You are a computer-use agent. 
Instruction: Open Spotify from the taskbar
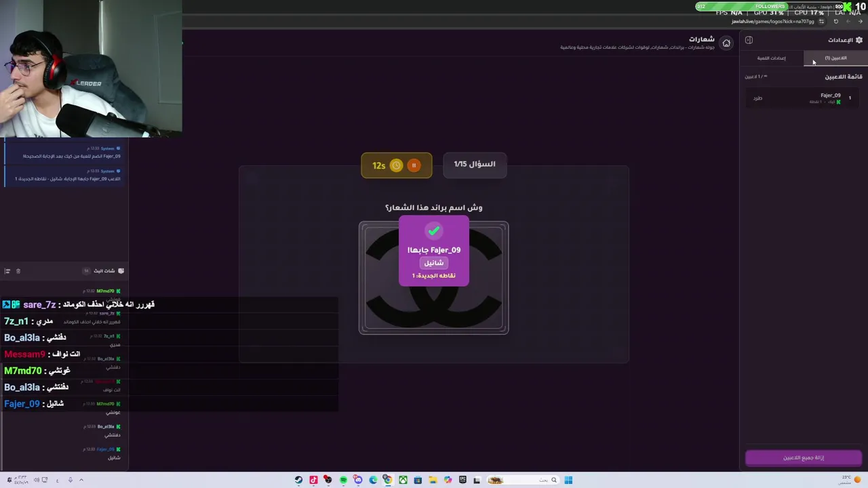point(343,480)
